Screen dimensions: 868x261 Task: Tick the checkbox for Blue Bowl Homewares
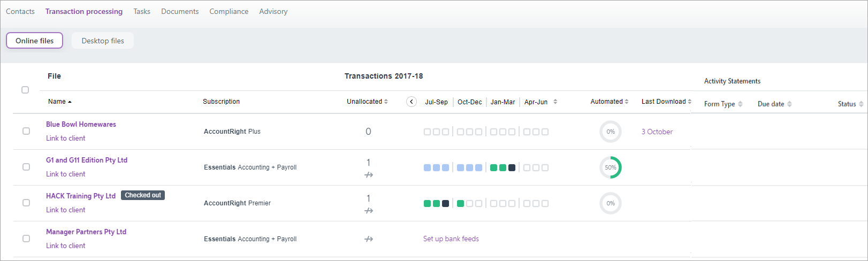(26, 131)
